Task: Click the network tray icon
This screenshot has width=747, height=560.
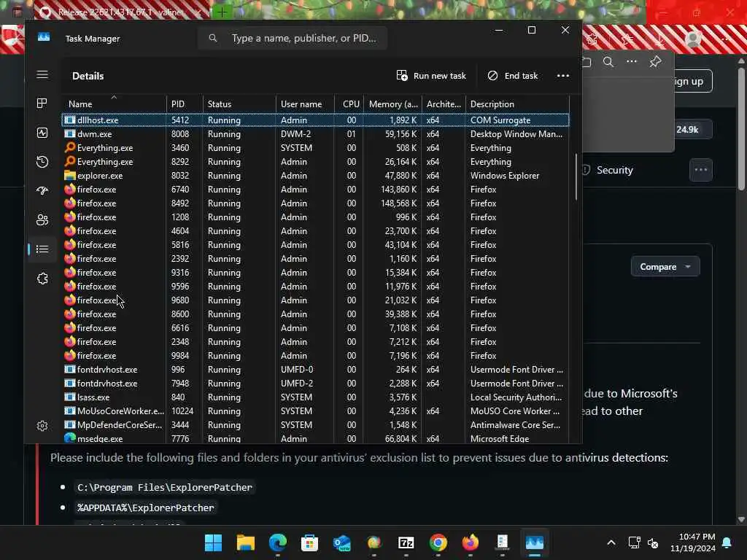Action: pos(634,542)
